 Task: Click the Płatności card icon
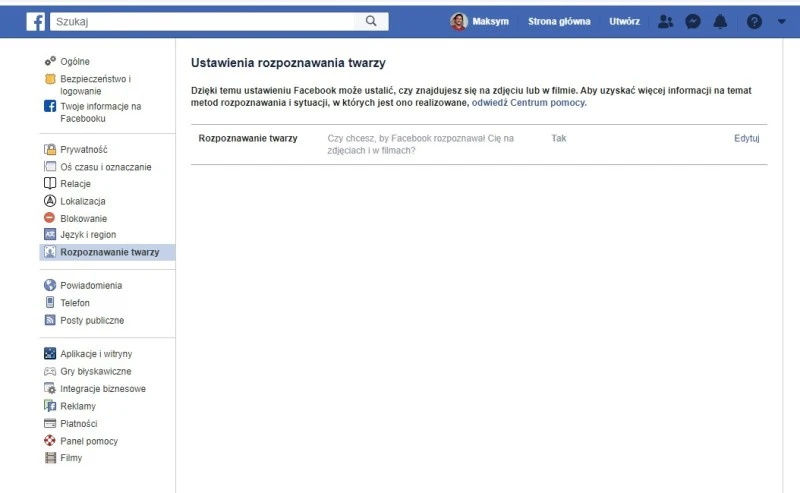pos(50,423)
